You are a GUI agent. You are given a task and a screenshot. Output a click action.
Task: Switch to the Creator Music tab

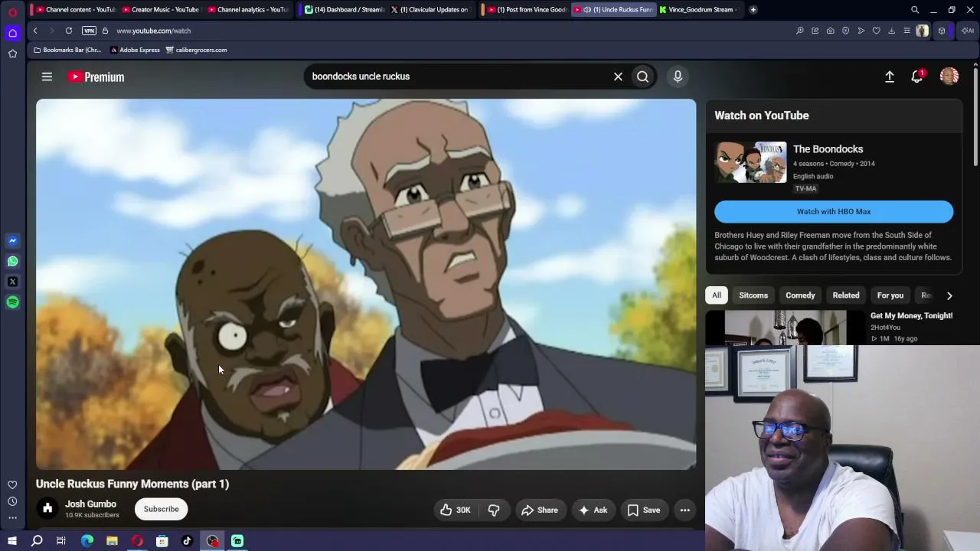tap(161, 10)
